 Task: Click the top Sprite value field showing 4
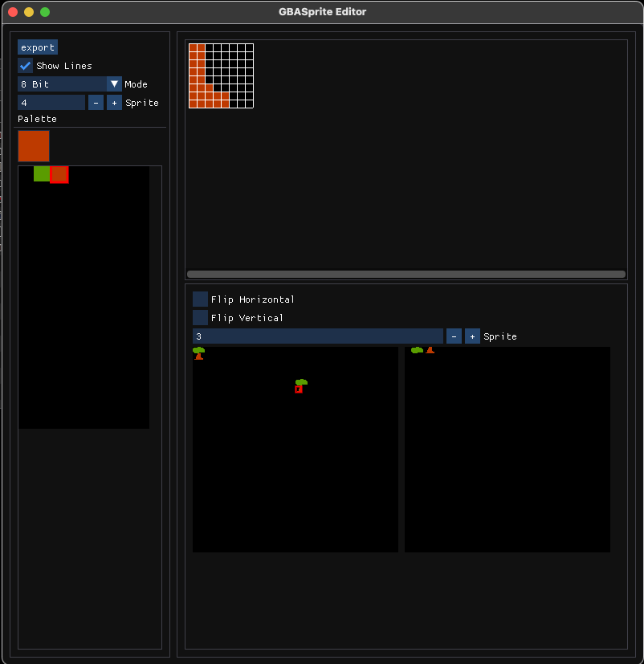tap(51, 103)
